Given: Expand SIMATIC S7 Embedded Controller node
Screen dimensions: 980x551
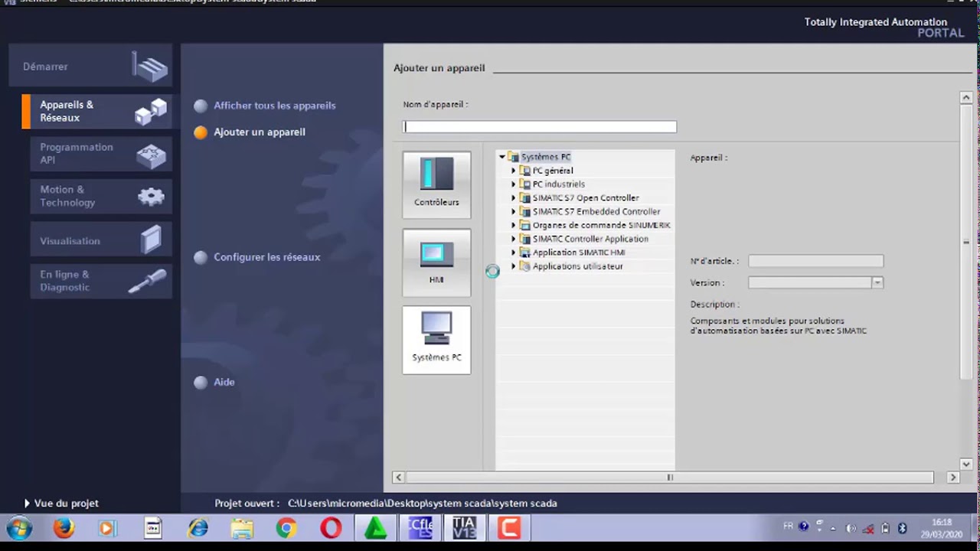Looking at the screenshot, I should tap(514, 212).
